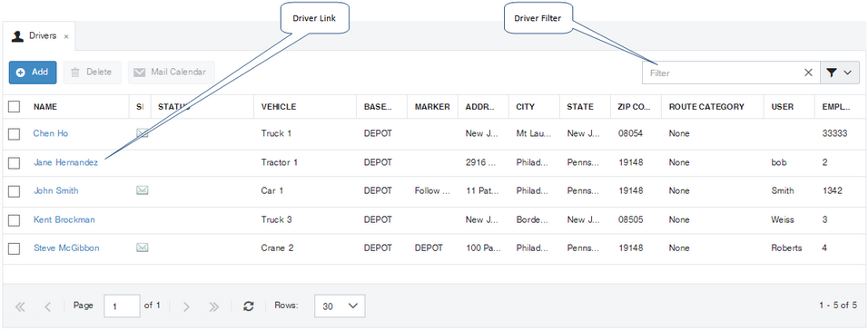Check the box for Kent Brockman
The width and height of the screenshot is (868, 330).
coord(15,220)
